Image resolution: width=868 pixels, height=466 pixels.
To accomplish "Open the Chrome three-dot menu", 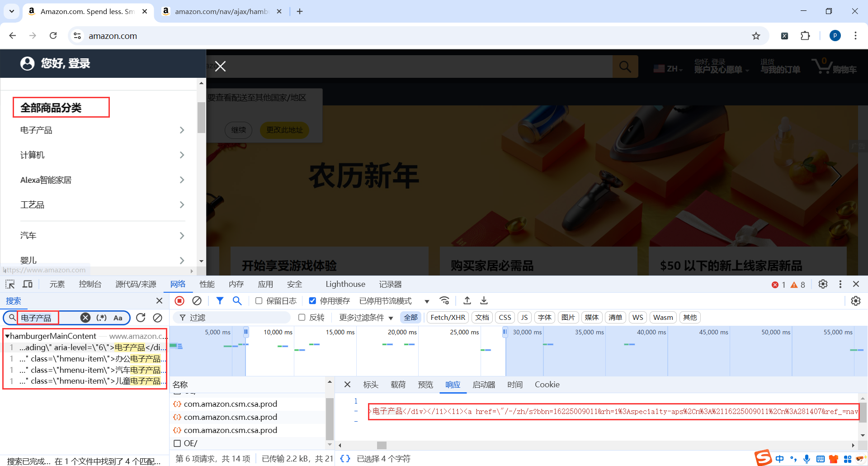I will coord(855,36).
